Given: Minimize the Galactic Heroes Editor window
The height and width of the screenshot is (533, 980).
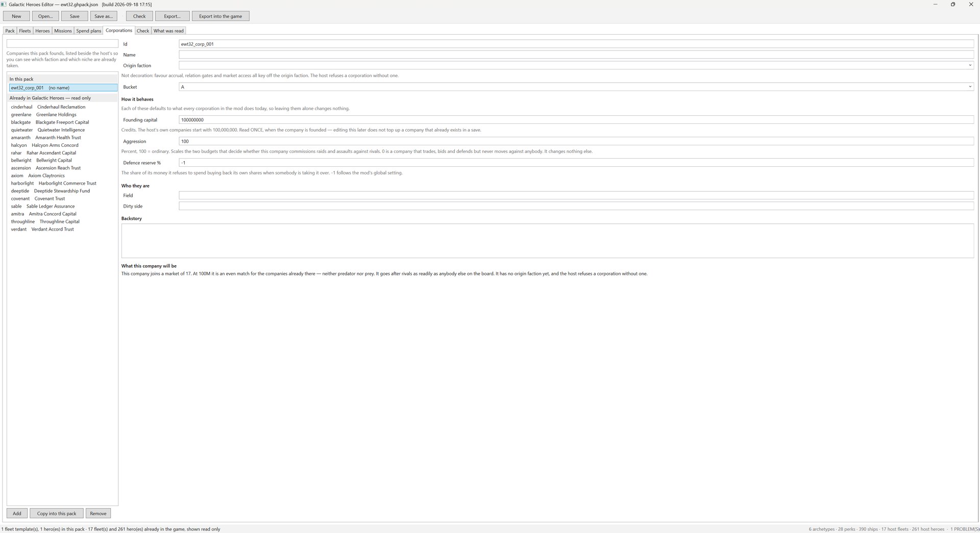Looking at the screenshot, I should (935, 5).
